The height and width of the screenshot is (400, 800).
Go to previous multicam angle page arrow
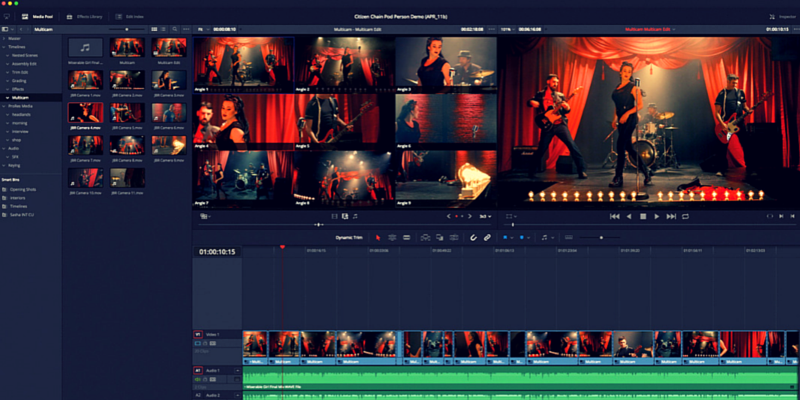(x=449, y=216)
